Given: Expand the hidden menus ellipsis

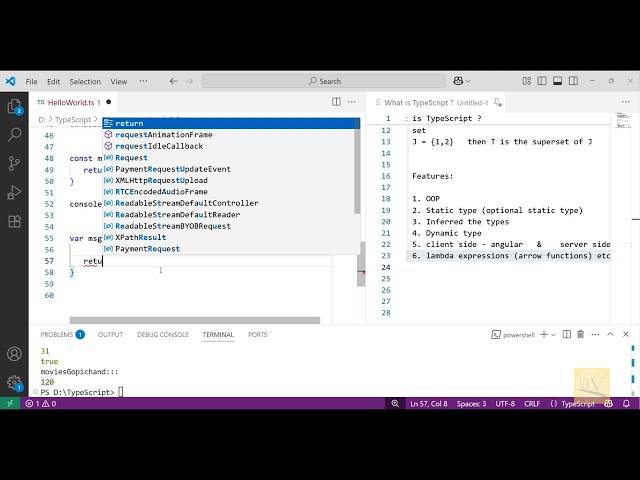Looking at the screenshot, I should [x=143, y=81].
